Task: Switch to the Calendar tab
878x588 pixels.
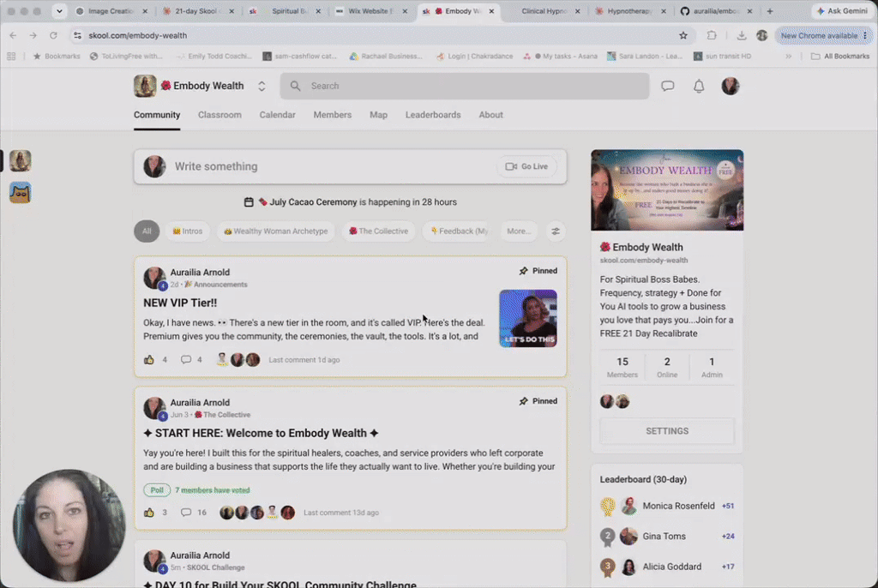Action: pos(277,115)
